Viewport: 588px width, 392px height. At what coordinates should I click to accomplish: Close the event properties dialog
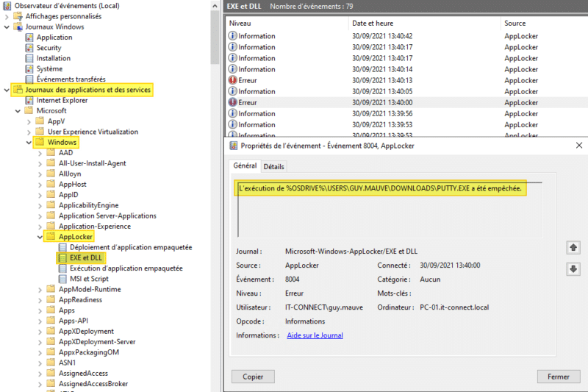click(x=579, y=145)
